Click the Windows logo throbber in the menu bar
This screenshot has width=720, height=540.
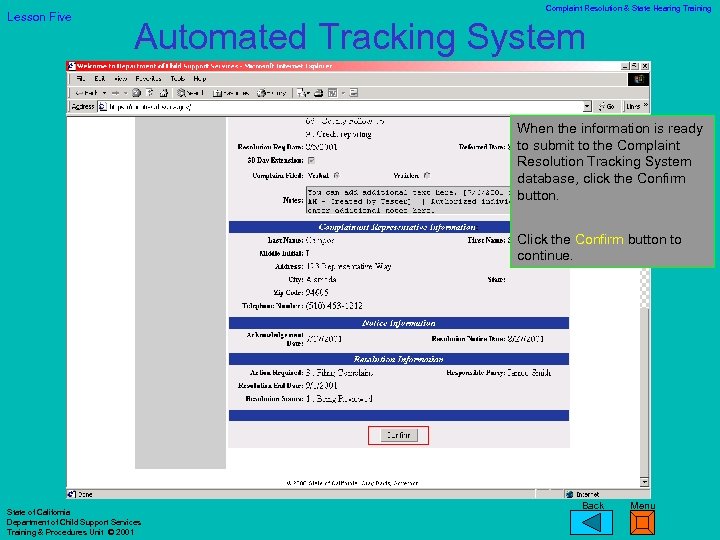point(638,79)
